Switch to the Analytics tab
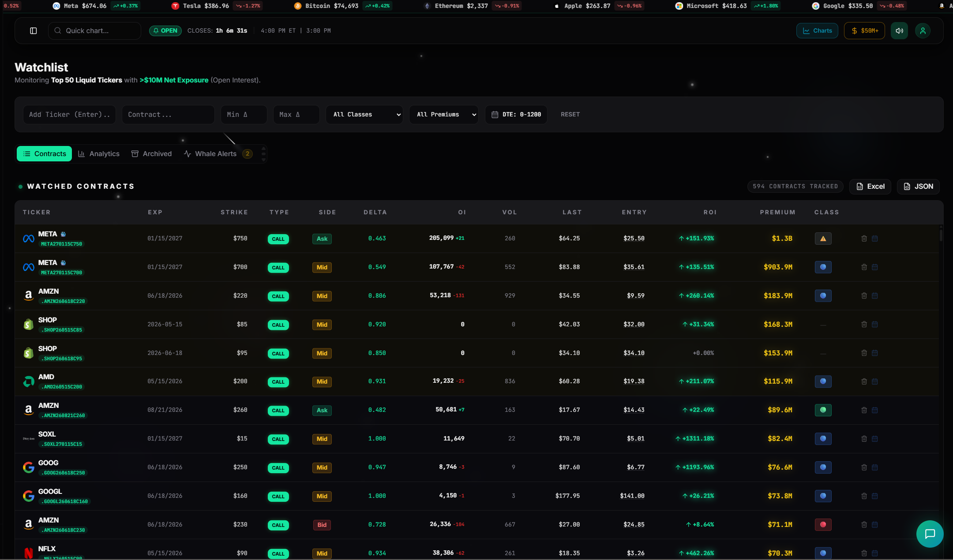953x560 pixels. tap(99, 154)
